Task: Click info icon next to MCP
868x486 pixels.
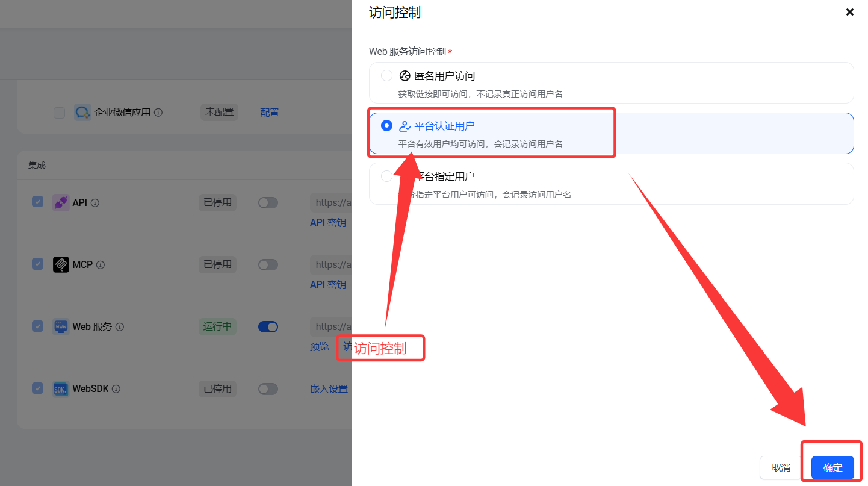Action: tap(101, 265)
